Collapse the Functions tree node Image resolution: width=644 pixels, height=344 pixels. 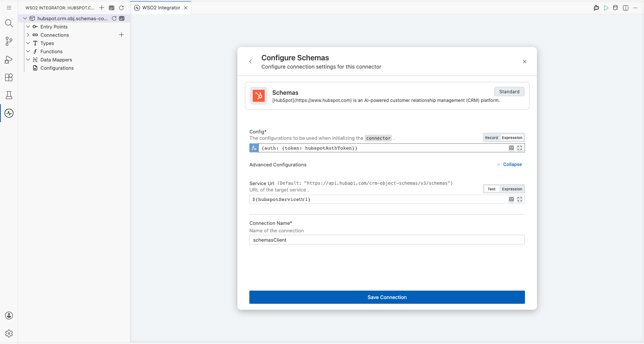tap(28, 51)
